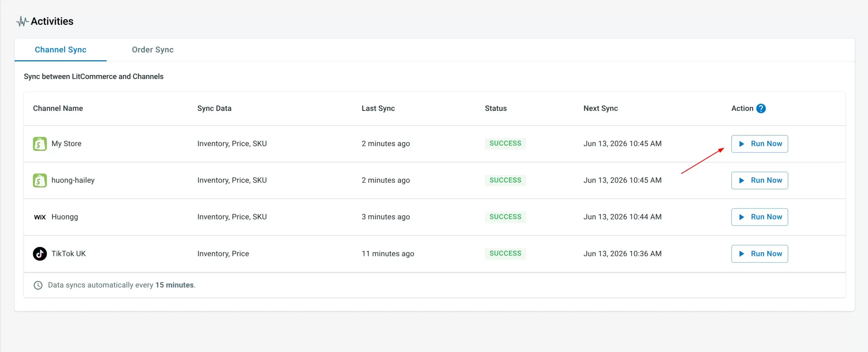Viewport: 868px width, 352px height.
Task: Click SUCCESS status badge for My Store
Action: (x=505, y=143)
